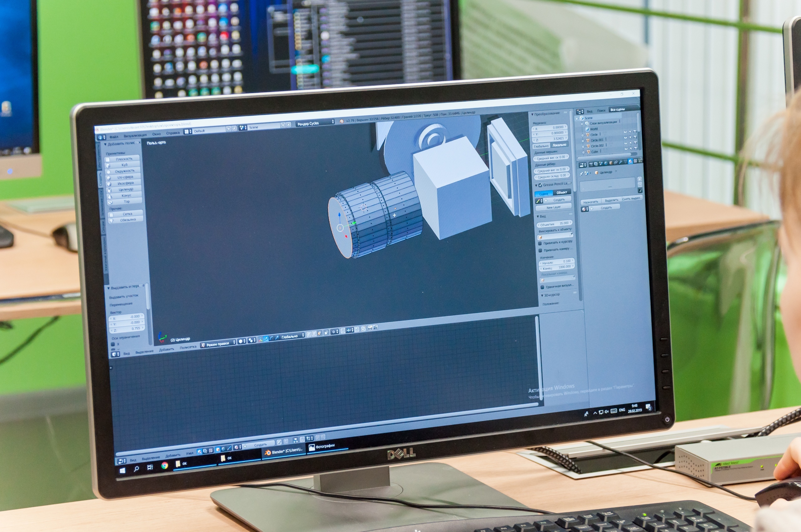Switch to Глобально transform space
Image resolution: width=801 pixels, height=532 pixels.
[x=541, y=146]
